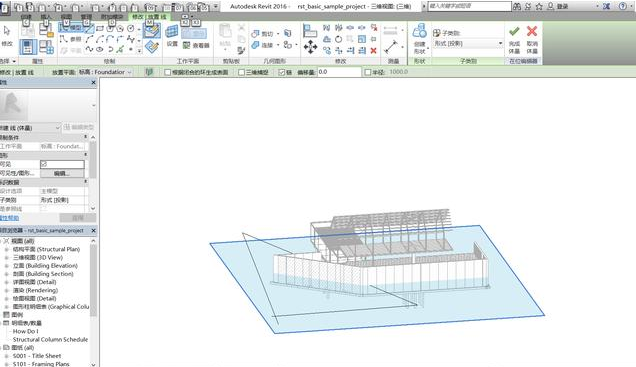Click the Paste tool in clipboard panel

225,36
